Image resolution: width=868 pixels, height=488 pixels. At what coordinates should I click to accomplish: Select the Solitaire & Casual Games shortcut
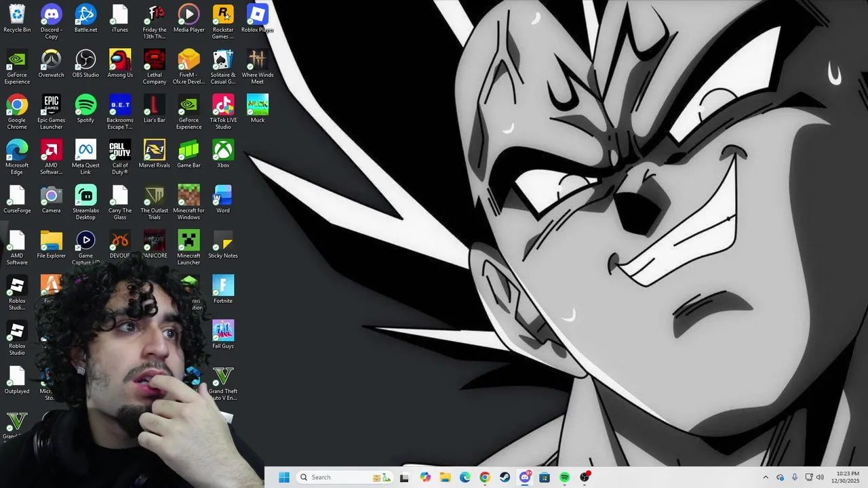(223, 67)
